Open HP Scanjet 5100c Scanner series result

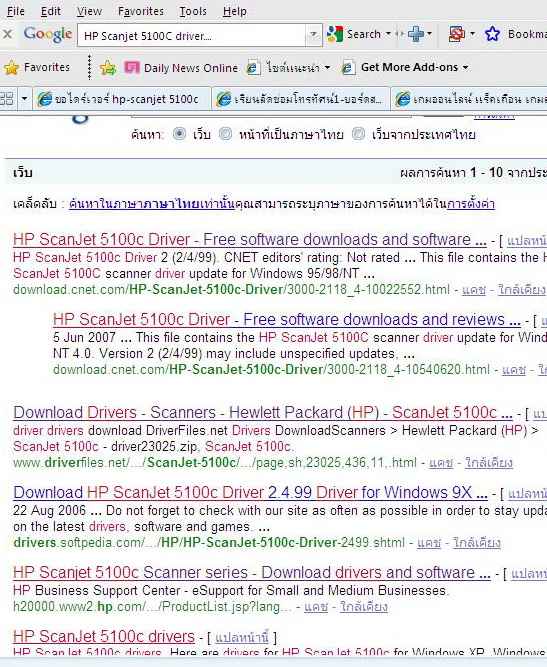click(251, 573)
